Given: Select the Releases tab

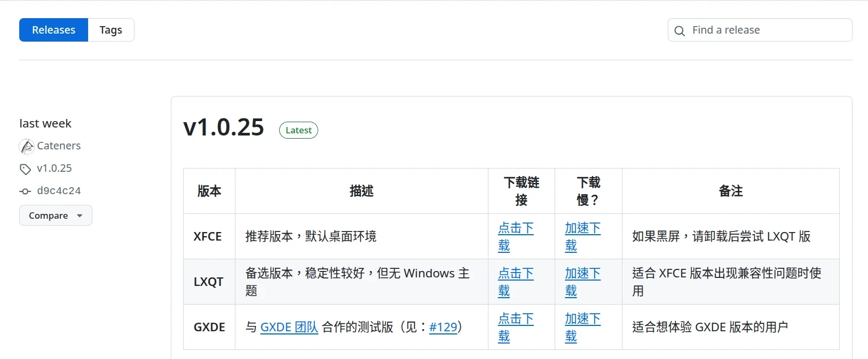Looking at the screenshot, I should [x=53, y=30].
